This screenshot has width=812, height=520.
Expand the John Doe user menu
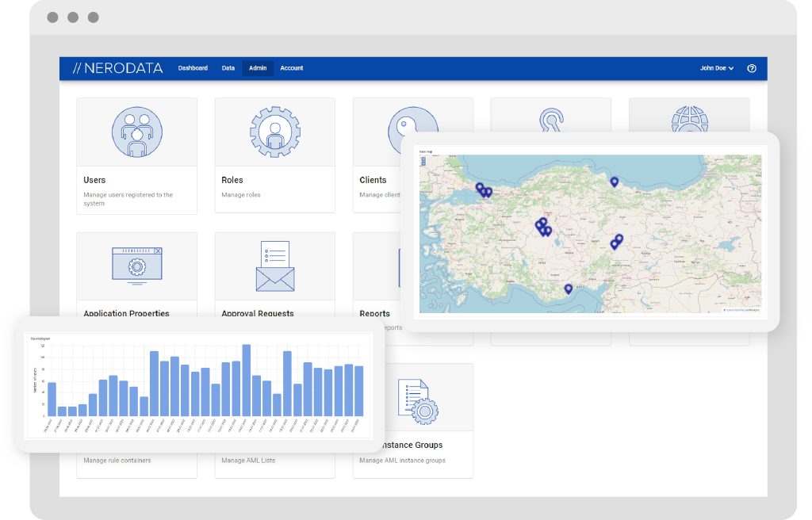[x=717, y=68]
